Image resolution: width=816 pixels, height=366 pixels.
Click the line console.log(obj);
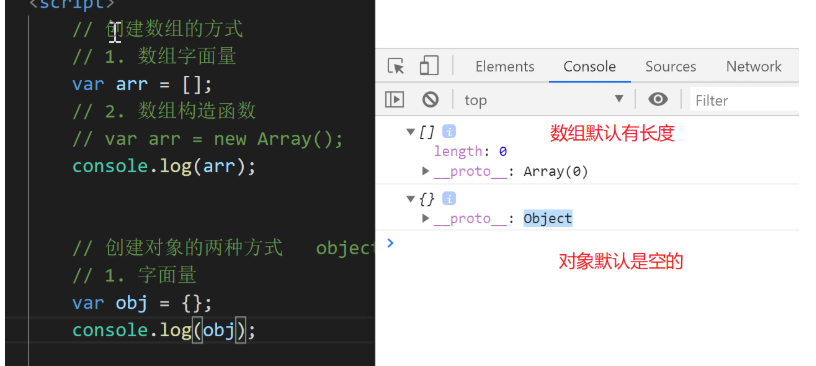point(164,331)
